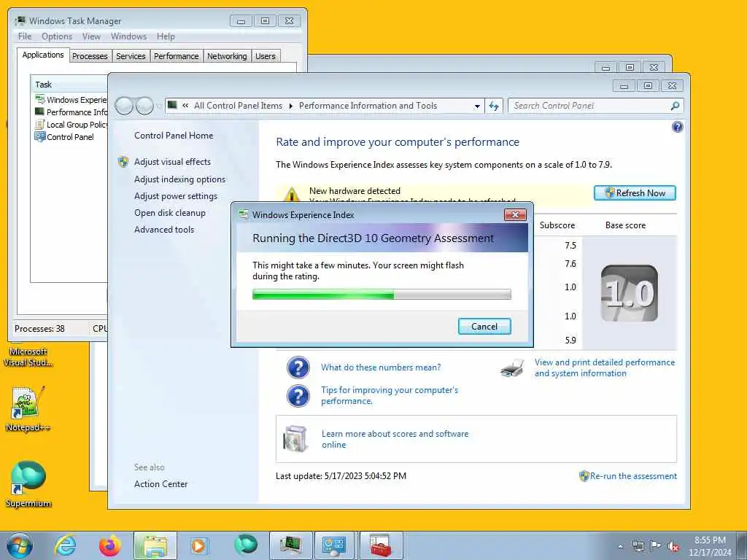
Task: Cancel the Direct3D assessment
Action: 484,326
